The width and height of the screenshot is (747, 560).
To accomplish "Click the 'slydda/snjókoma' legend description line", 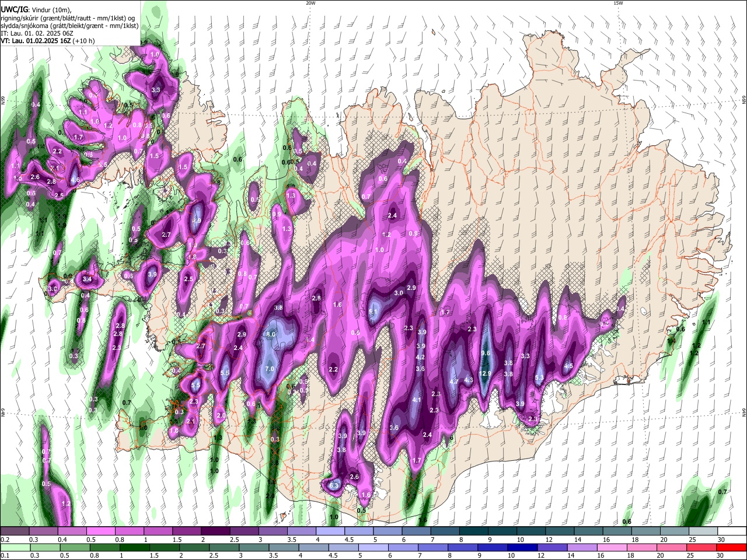I will (69, 26).
